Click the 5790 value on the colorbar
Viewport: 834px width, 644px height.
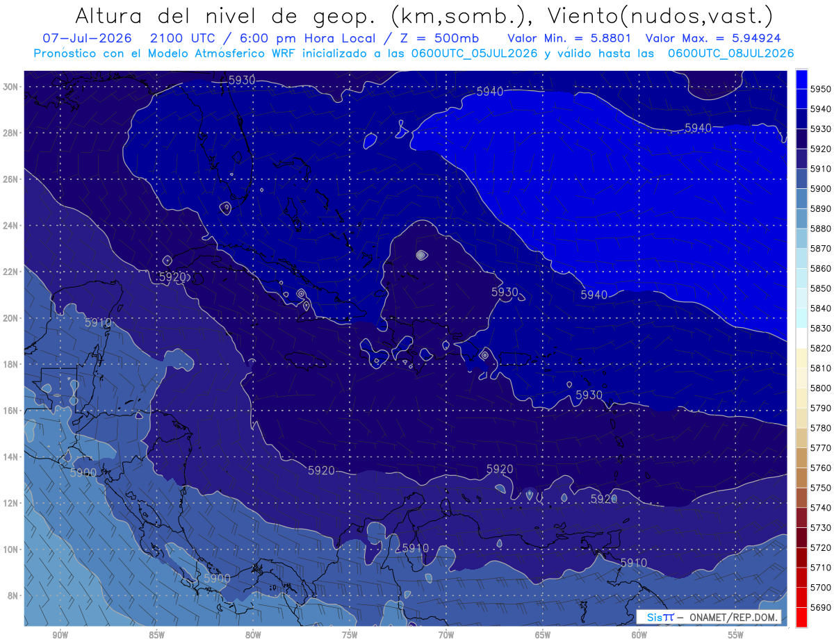(x=821, y=408)
